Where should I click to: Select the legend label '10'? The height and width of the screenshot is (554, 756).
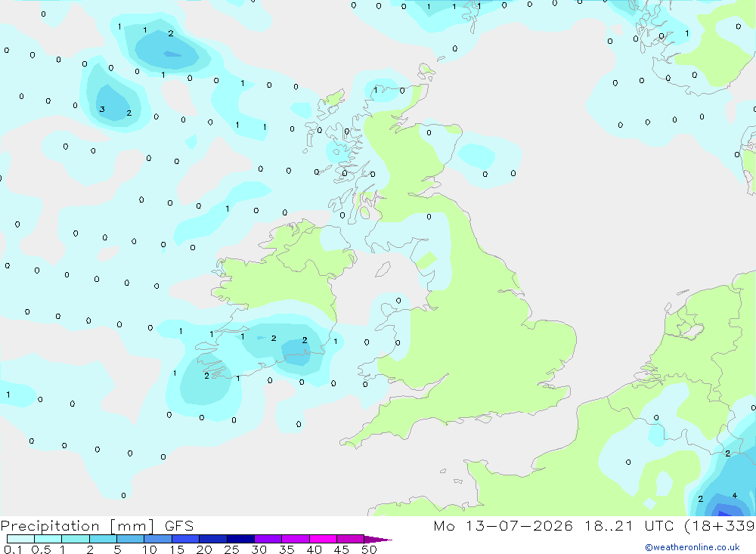(x=150, y=549)
